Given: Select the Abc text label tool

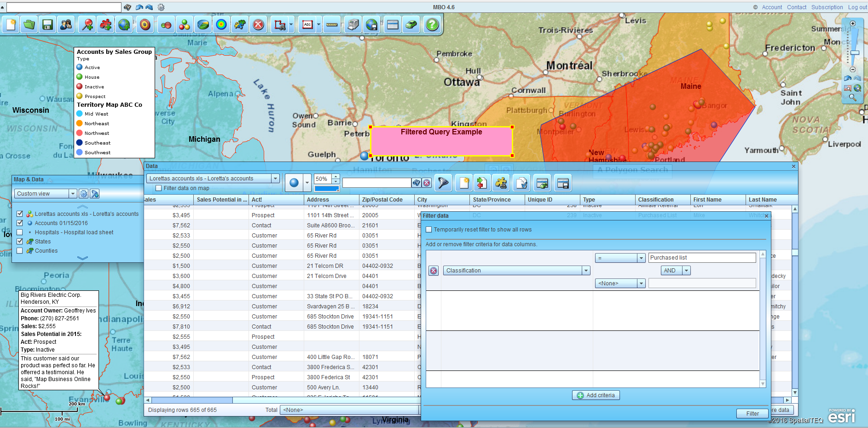Looking at the screenshot, I should coord(307,24).
